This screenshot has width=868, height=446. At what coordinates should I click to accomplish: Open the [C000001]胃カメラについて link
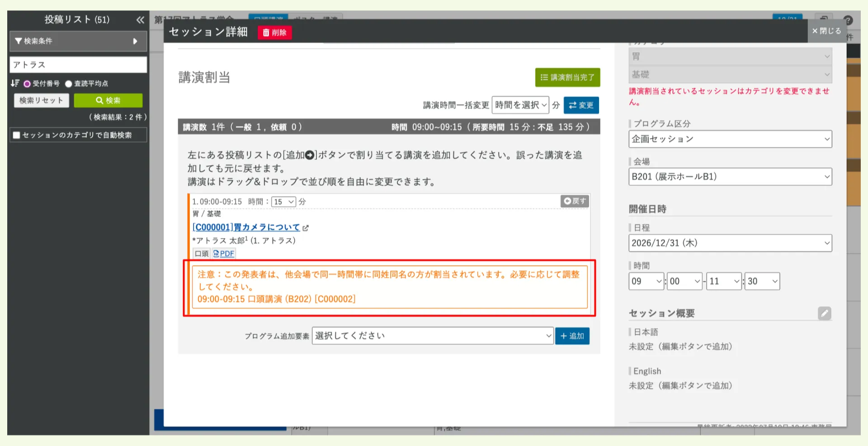pos(246,227)
